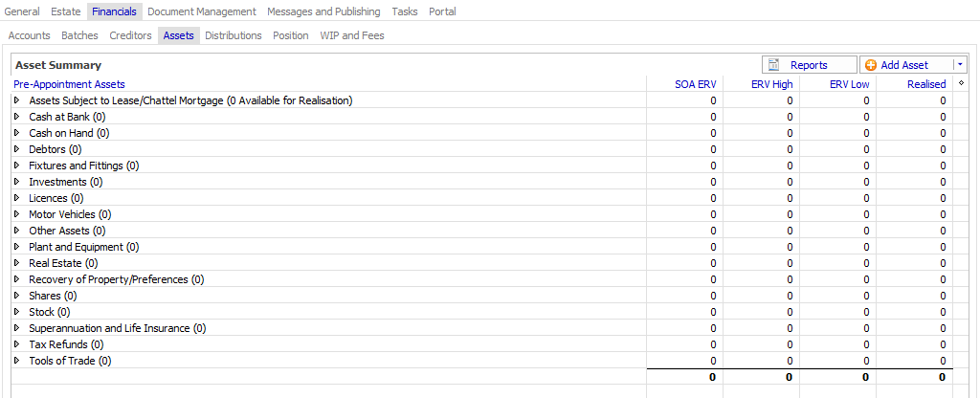Expand the Tools of Trade row

(16, 361)
